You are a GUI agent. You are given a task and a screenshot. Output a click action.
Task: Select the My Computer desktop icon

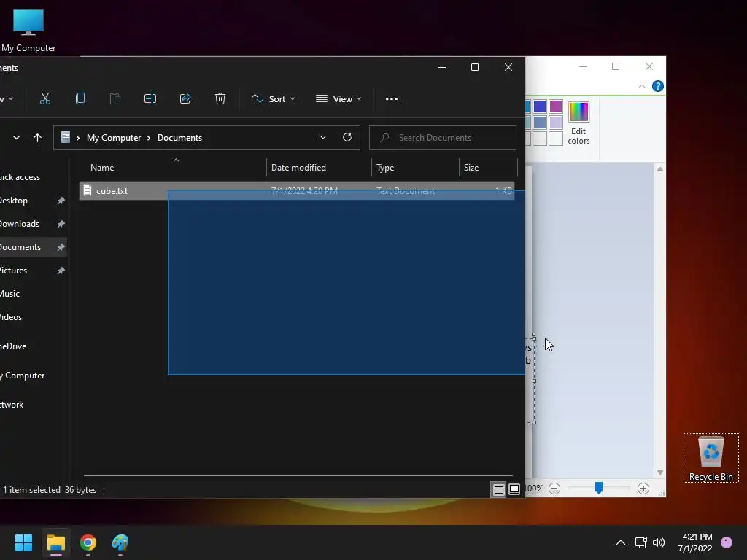(28, 30)
